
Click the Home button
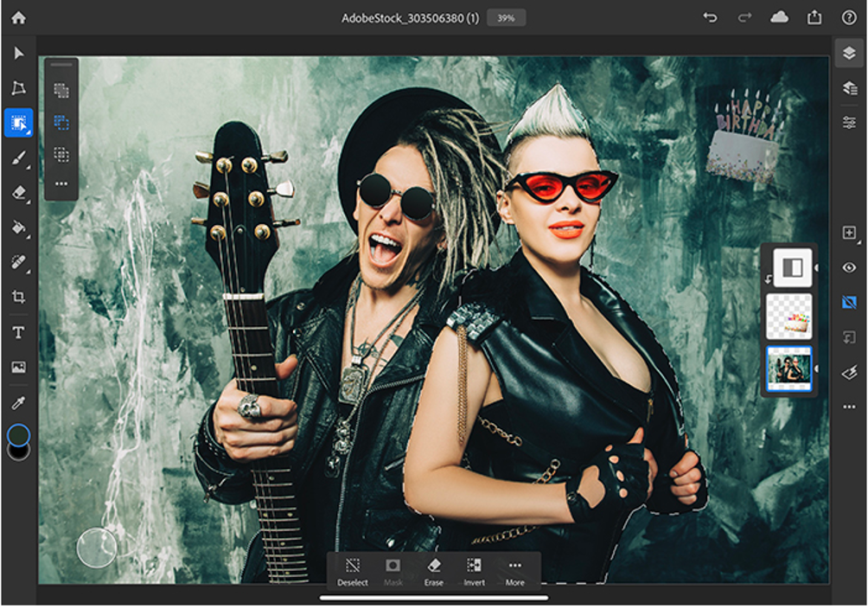click(x=18, y=18)
